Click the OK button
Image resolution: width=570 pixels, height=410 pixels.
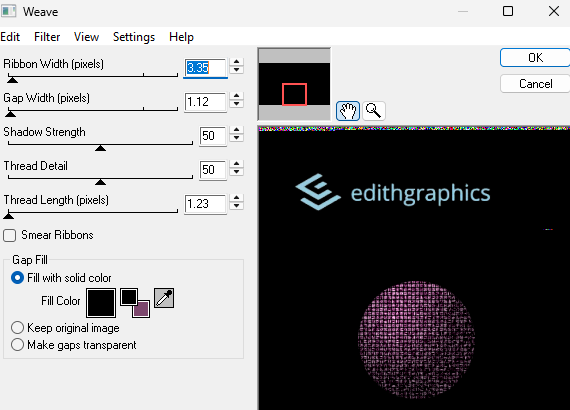pos(535,58)
